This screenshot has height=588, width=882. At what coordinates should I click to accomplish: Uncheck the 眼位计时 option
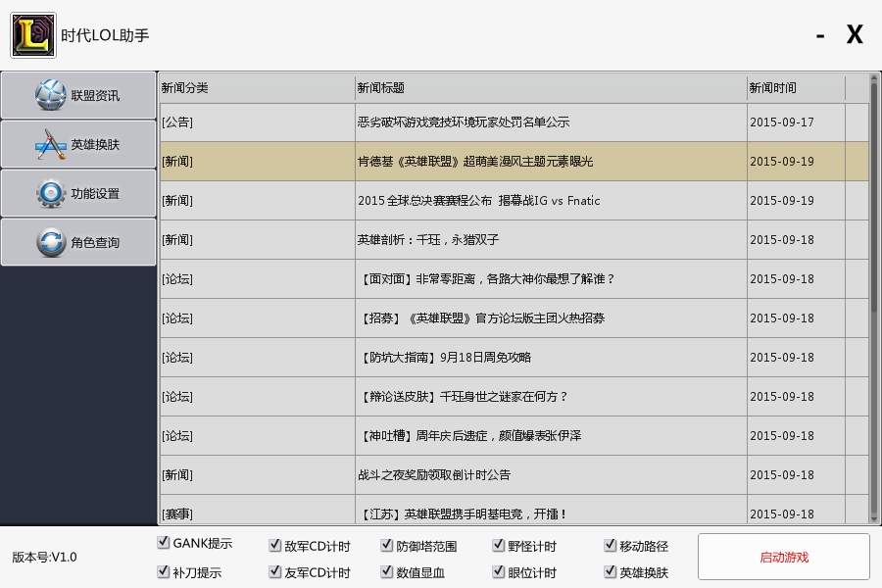[x=498, y=571]
